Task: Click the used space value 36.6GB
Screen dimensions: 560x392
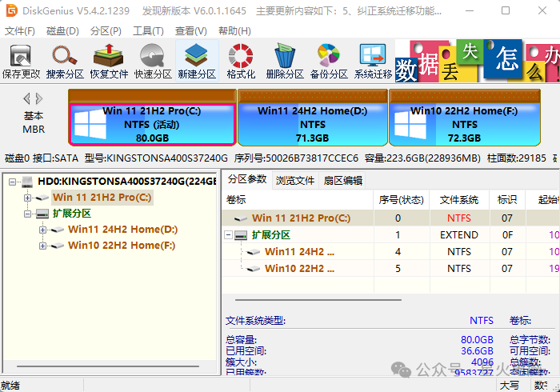Action: pyautogui.click(x=477, y=351)
